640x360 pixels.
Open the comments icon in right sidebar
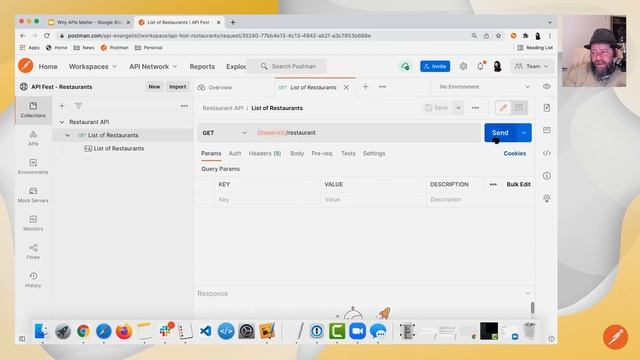coord(547,130)
